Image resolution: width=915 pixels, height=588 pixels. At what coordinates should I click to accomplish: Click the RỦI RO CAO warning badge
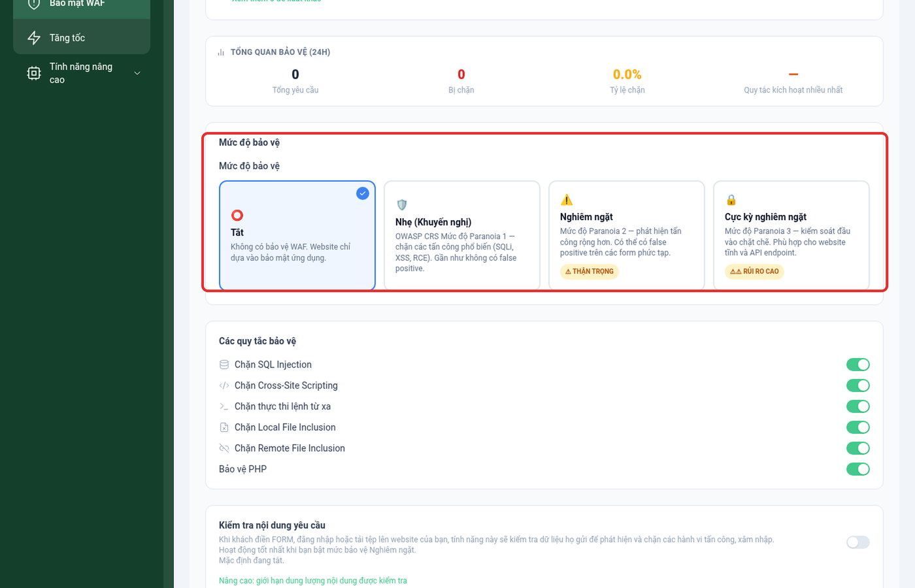754,272
